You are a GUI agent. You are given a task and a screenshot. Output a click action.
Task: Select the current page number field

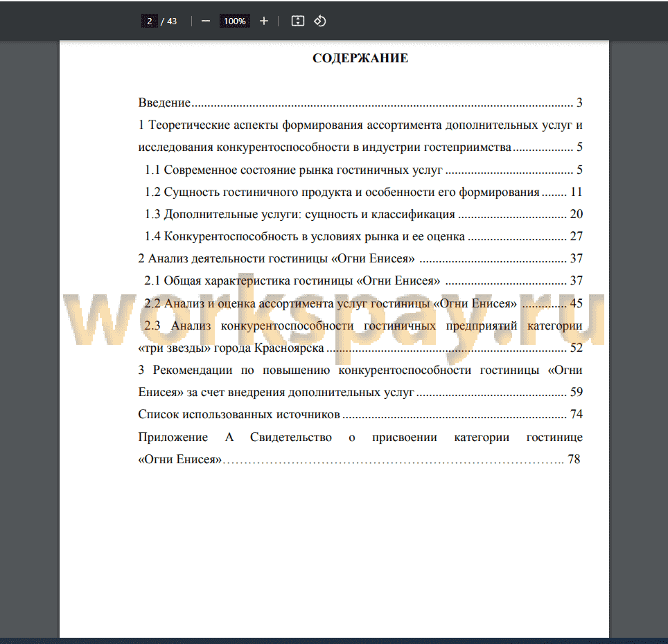pos(149,21)
